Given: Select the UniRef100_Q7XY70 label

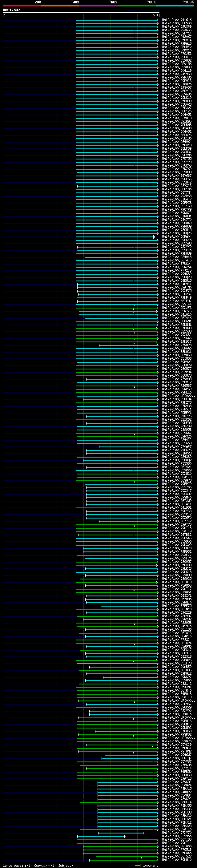Looking at the screenshot, I should 177,833.
